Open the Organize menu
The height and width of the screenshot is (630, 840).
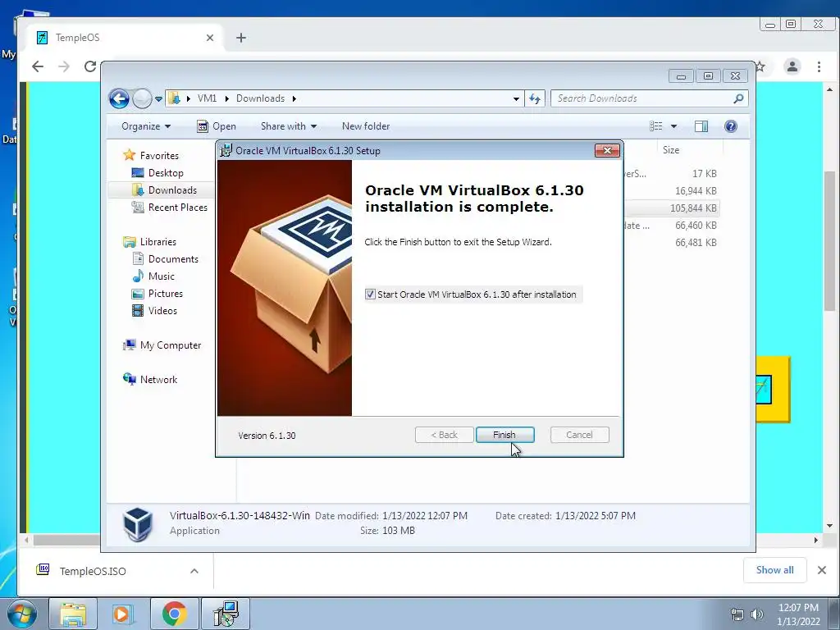click(146, 126)
